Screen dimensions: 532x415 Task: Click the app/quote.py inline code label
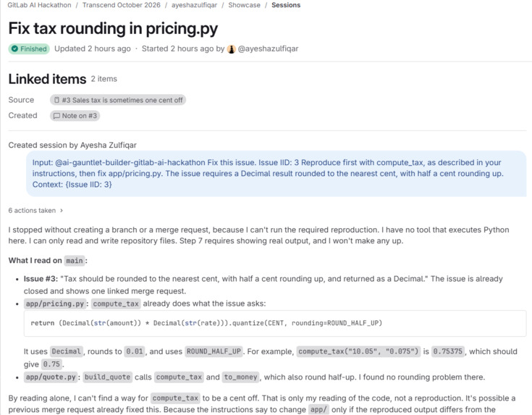tap(51, 377)
